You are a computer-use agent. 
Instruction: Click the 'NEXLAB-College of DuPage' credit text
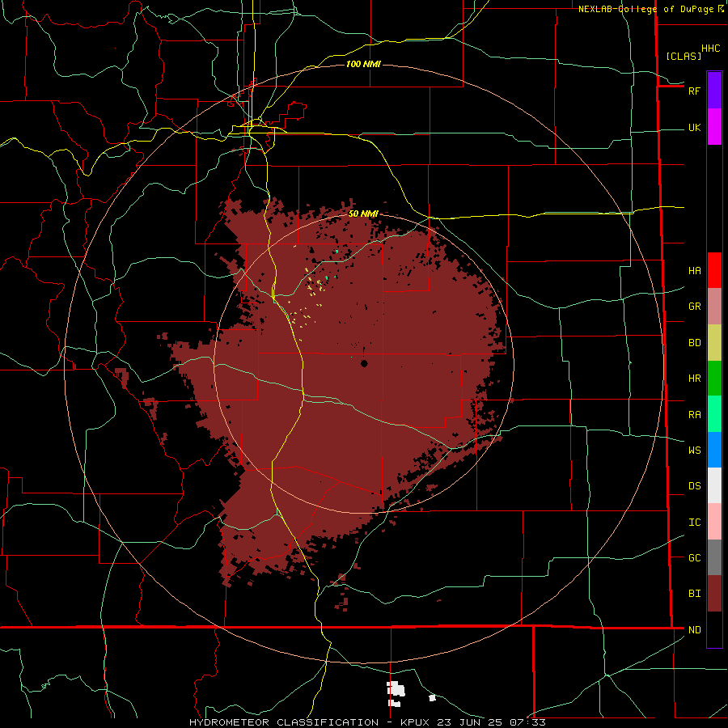[645, 9]
